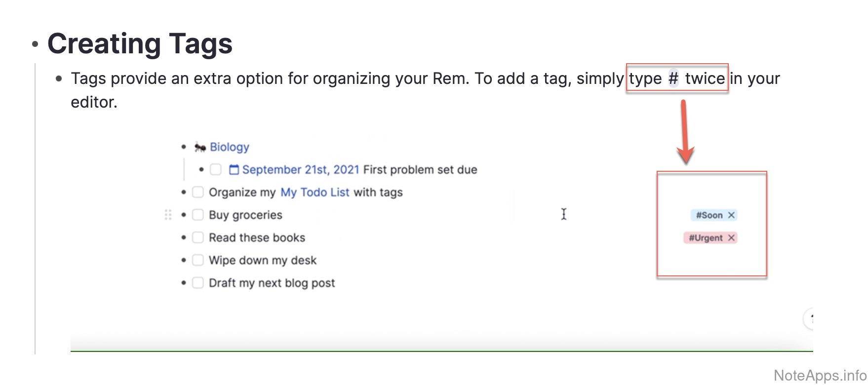Click the bullet next to Read these books
Viewport: 868px width, 385px height.
tap(184, 238)
